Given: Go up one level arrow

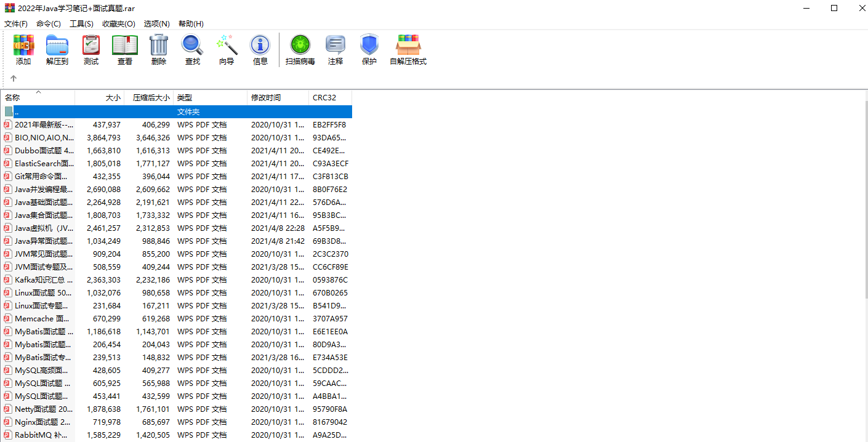Looking at the screenshot, I should click(x=14, y=78).
